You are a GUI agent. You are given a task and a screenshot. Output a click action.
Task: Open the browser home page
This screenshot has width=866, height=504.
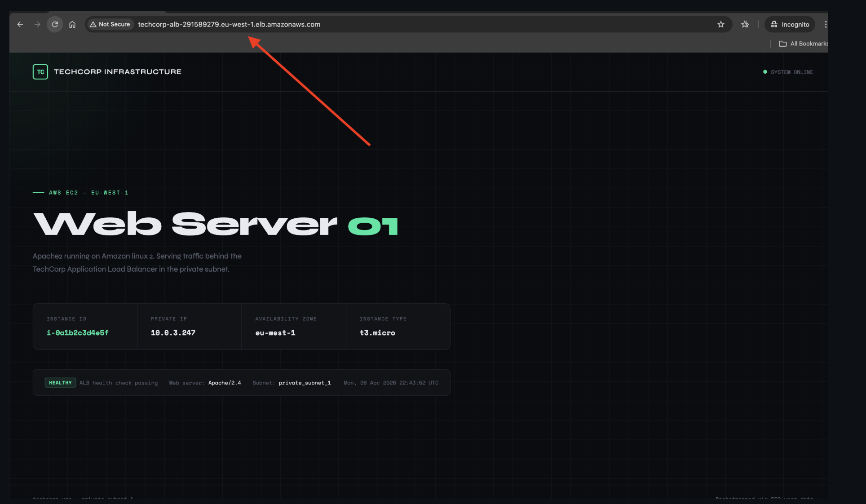pos(72,24)
